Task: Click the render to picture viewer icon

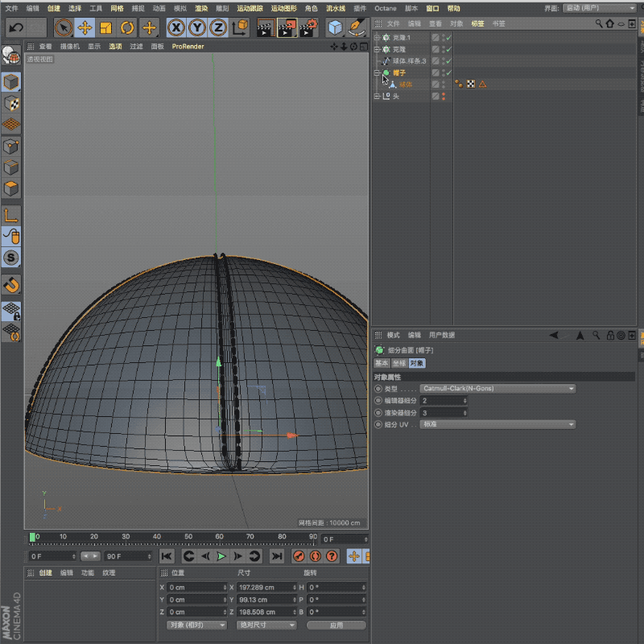Action: (x=286, y=28)
